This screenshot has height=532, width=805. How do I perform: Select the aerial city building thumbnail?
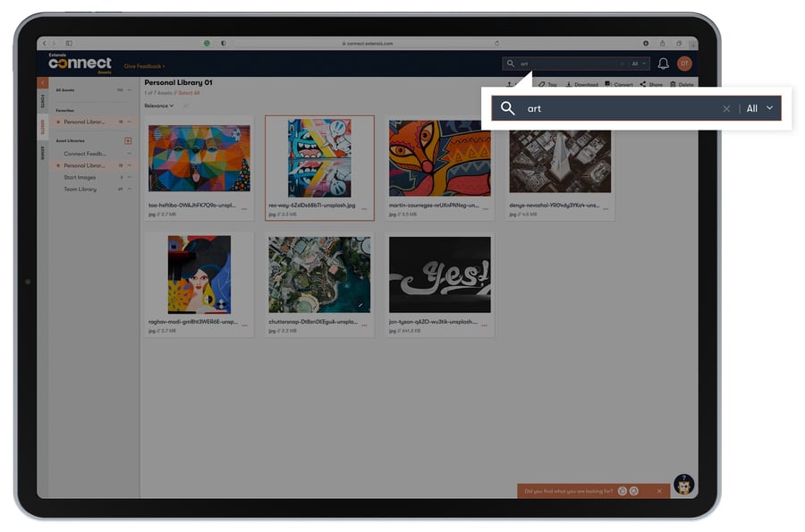[x=560, y=161]
